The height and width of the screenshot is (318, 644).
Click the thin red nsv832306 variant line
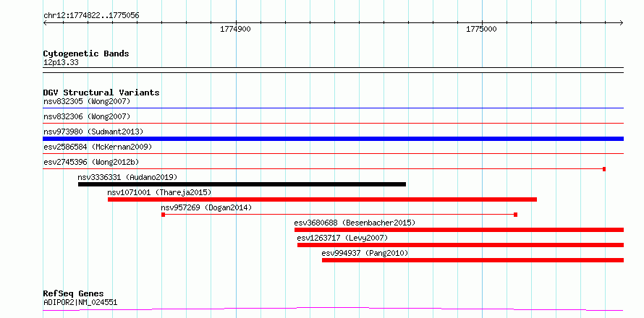coord(334,123)
